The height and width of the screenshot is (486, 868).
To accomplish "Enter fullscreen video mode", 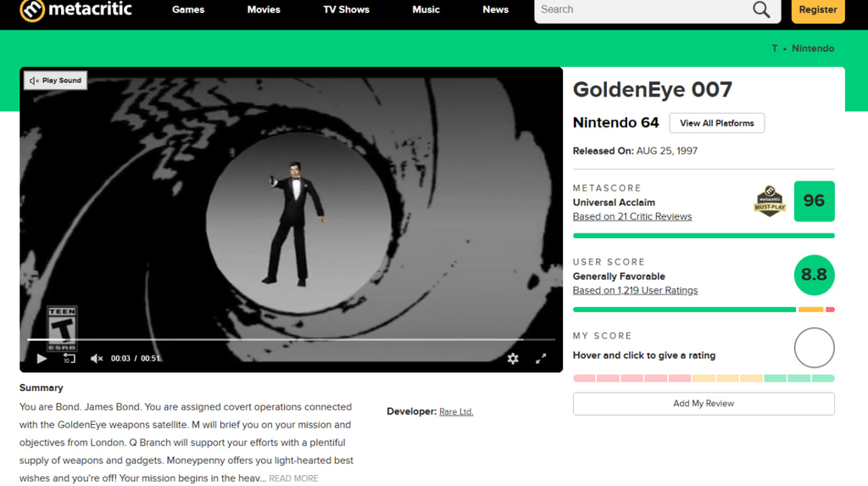I will point(541,359).
